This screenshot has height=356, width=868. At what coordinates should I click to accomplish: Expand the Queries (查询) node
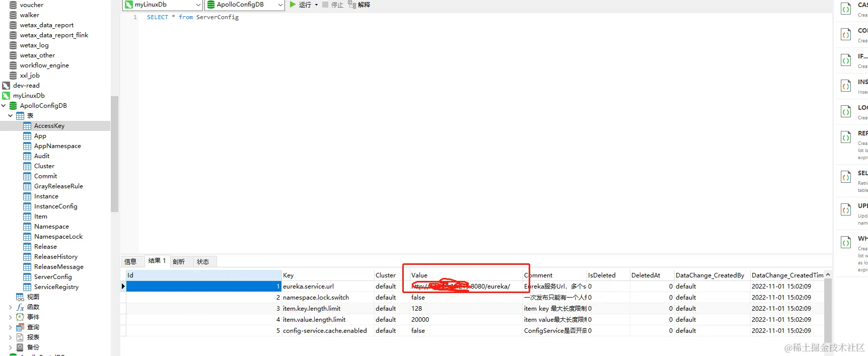[x=10, y=327]
